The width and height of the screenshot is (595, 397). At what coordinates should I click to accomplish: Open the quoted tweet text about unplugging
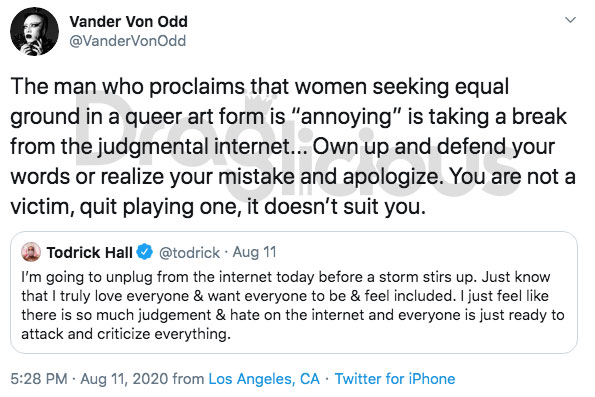click(x=293, y=306)
